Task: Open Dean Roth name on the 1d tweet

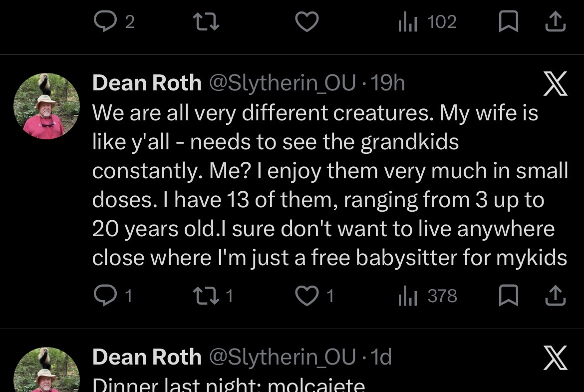Action: pos(147,357)
